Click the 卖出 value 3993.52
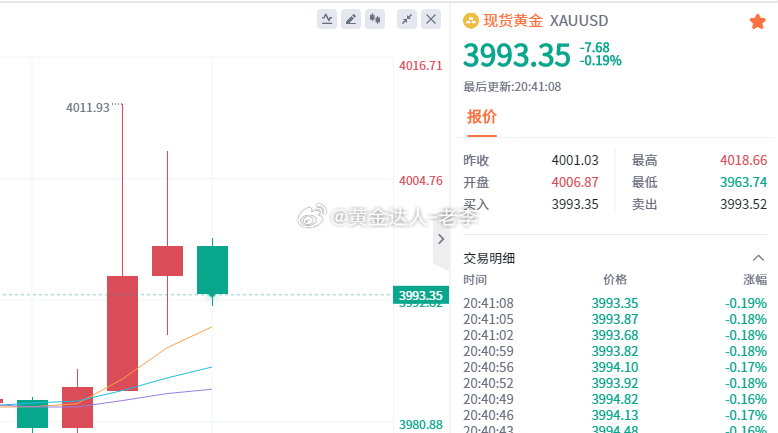778x433 pixels. click(x=743, y=204)
